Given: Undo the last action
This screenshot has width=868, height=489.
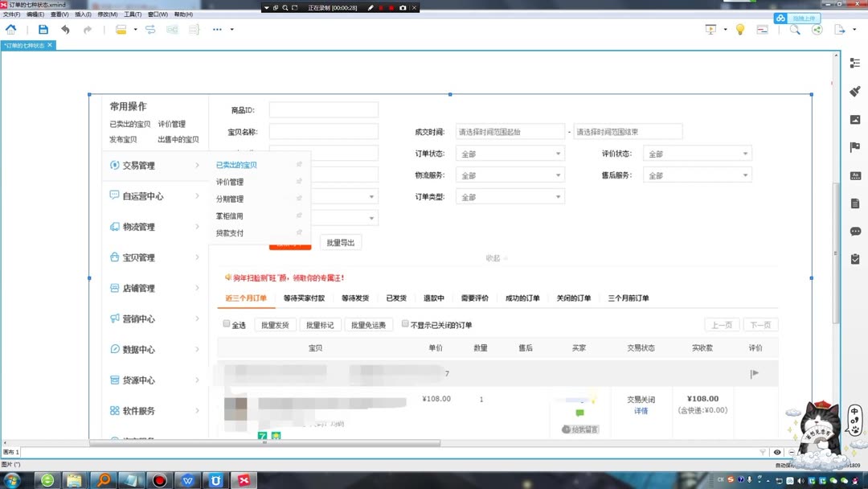Looking at the screenshot, I should click(65, 29).
